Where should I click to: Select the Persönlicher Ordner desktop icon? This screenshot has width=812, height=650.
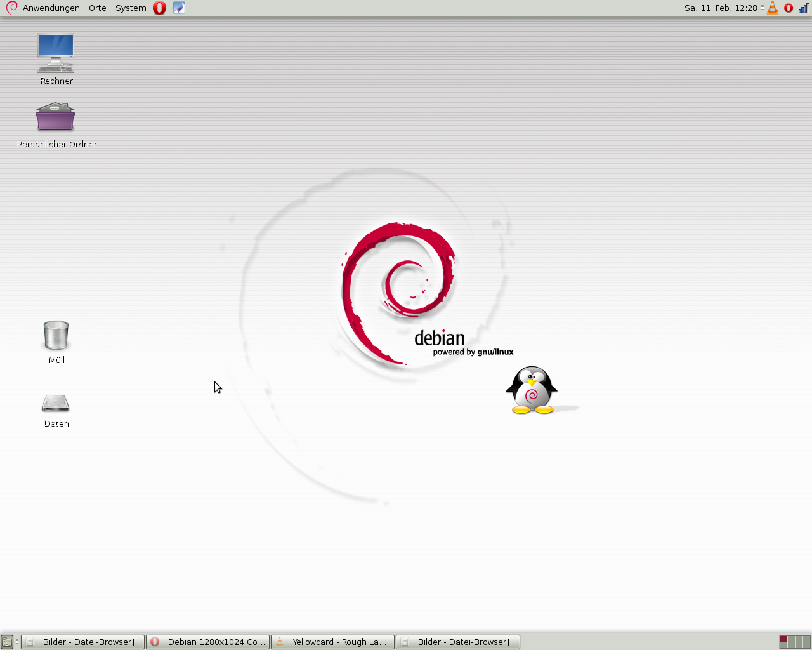coord(56,117)
